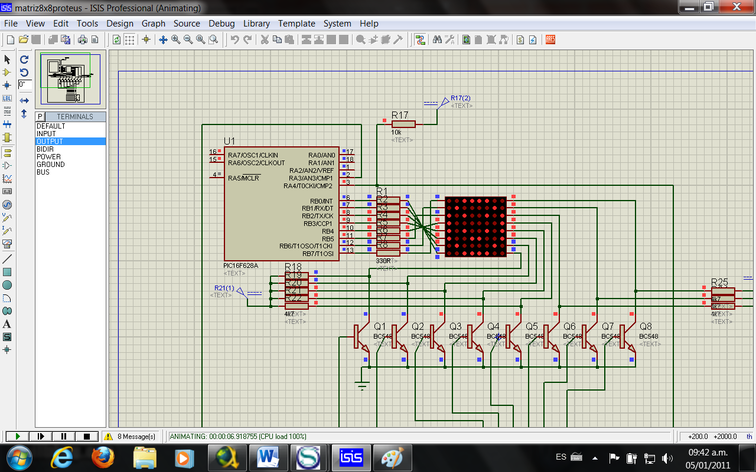Select the 2D text tool

click(x=7, y=324)
